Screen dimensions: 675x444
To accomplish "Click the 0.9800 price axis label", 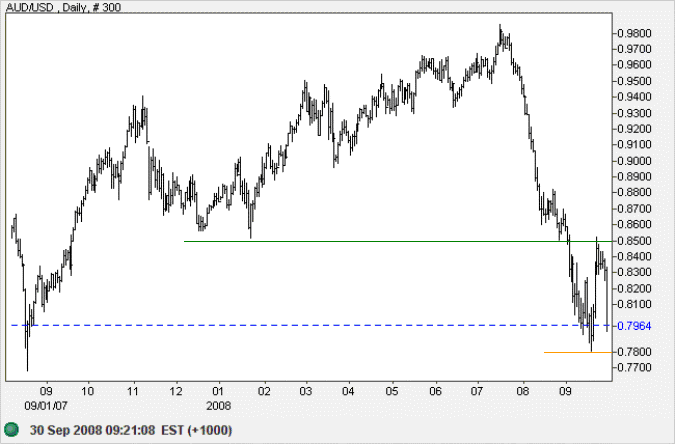I will coord(634,34).
